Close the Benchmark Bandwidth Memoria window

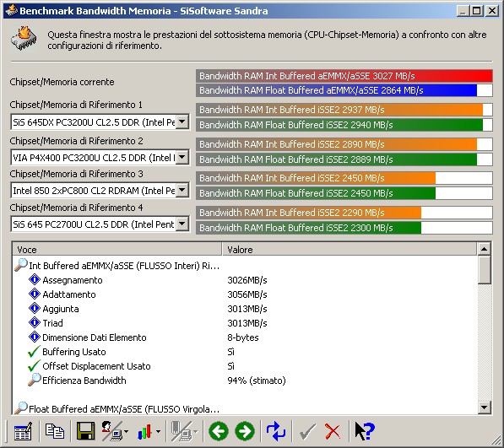pyautogui.click(x=492, y=11)
